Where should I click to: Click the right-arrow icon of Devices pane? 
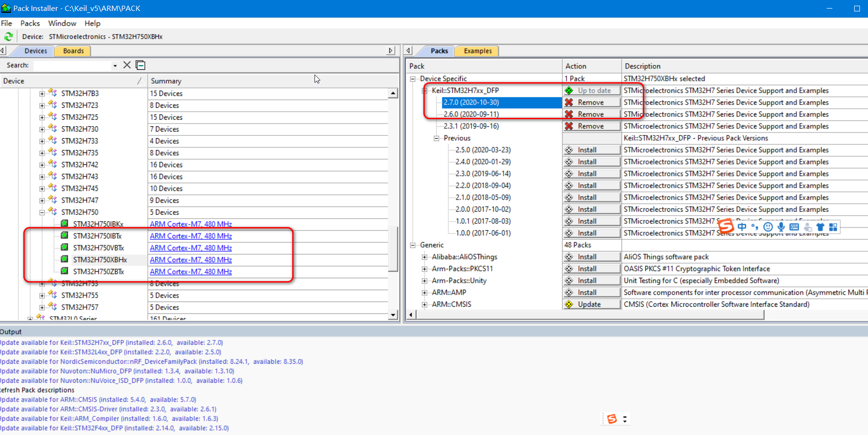pos(391,50)
